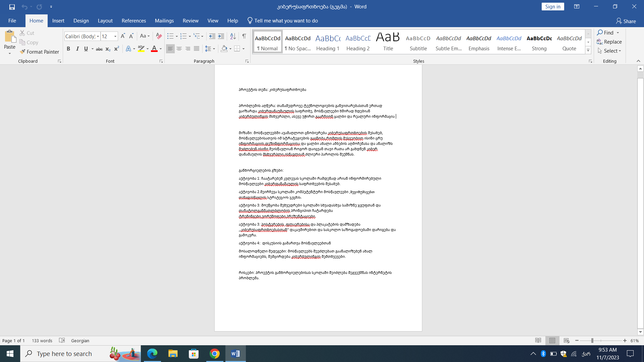Image resolution: width=644 pixels, height=362 pixels.
Task: Align text right
Action: 188,49
